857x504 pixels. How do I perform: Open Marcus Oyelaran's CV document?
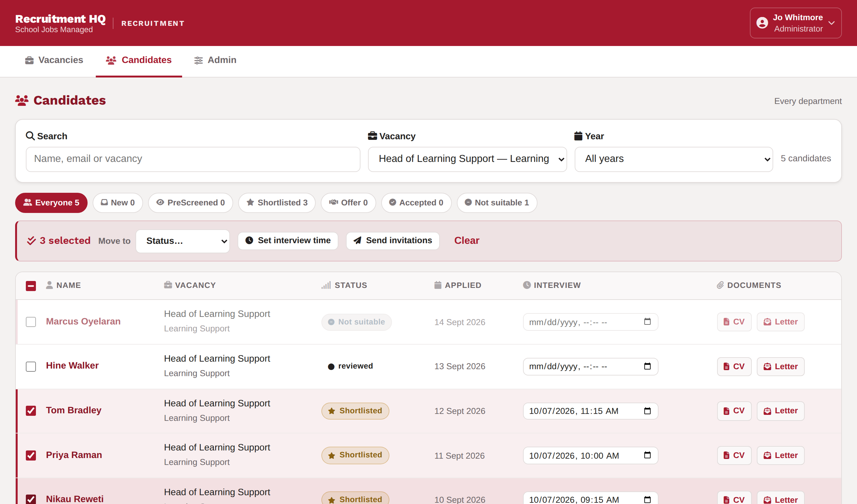[x=734, y=322]
